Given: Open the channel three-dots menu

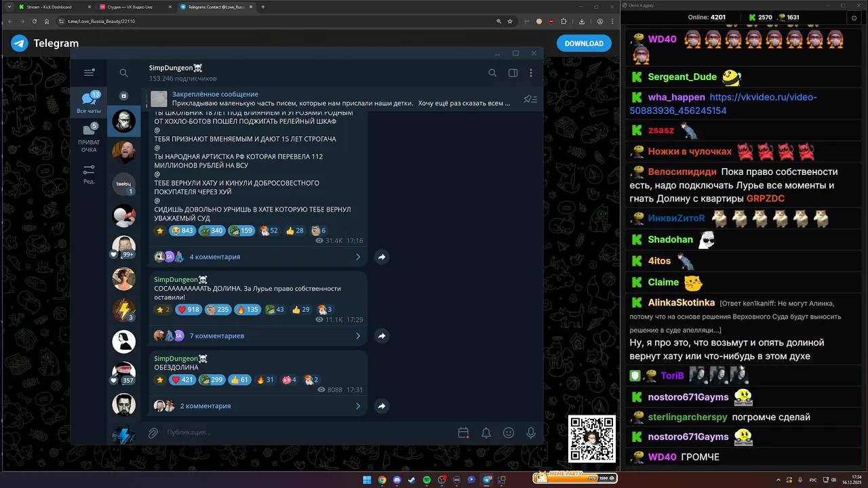Looking at the screenshot, I should pyautogui.click(x=531, y=73).
